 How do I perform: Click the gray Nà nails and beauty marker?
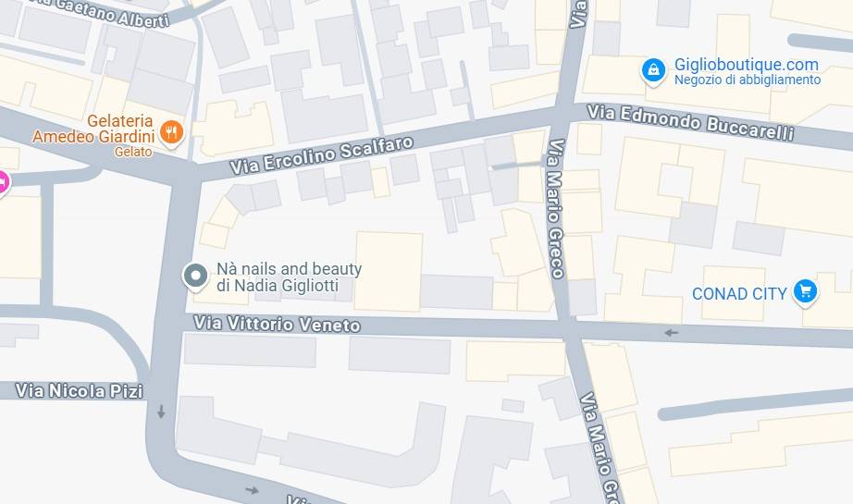point(195,277)
